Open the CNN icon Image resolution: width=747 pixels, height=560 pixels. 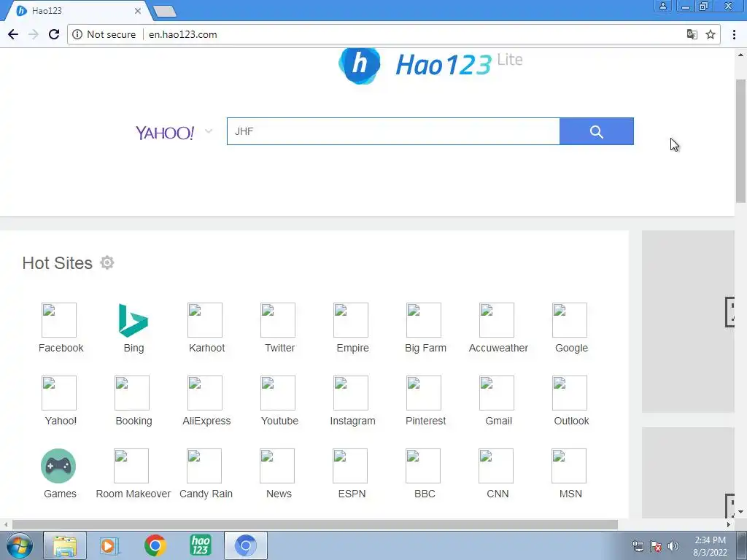click(495, 466)
